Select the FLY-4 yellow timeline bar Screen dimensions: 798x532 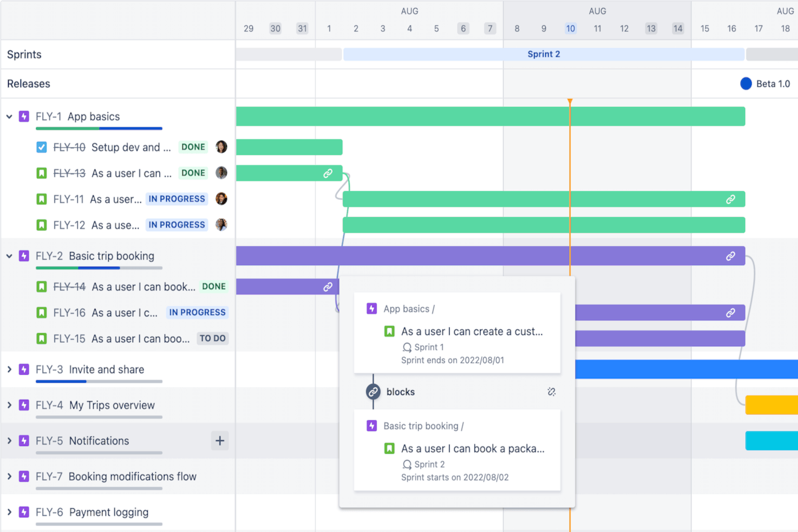772,405
